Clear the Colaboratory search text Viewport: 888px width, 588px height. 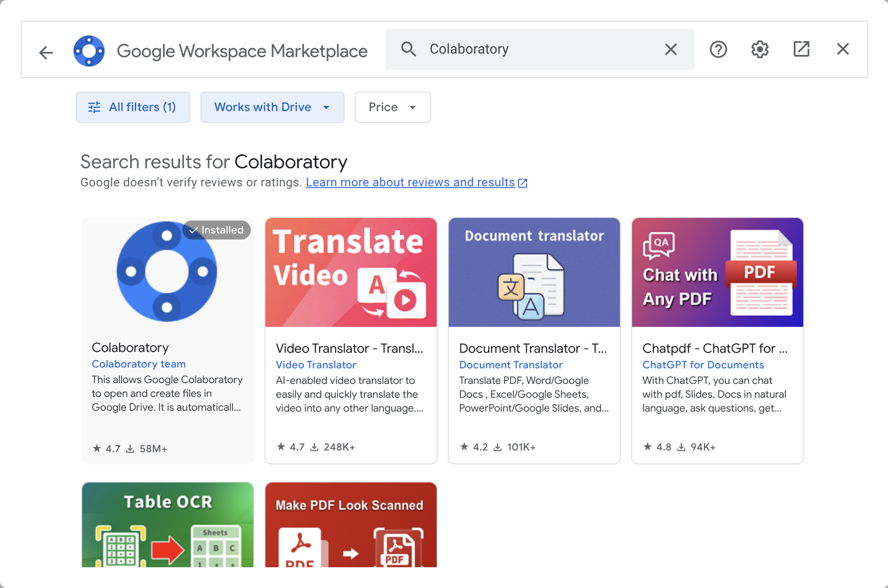coord(671,49)
